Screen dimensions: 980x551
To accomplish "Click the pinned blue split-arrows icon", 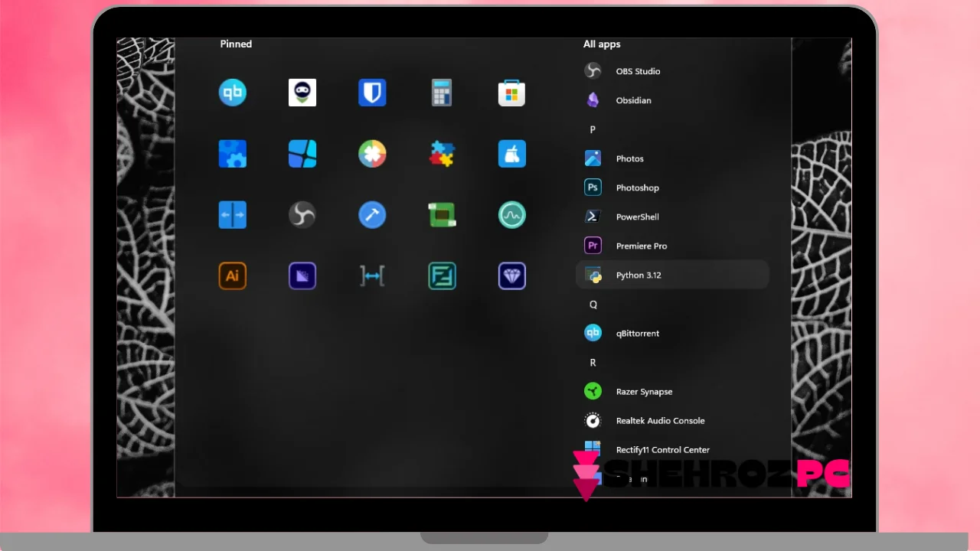I will (x=233, y=215).
